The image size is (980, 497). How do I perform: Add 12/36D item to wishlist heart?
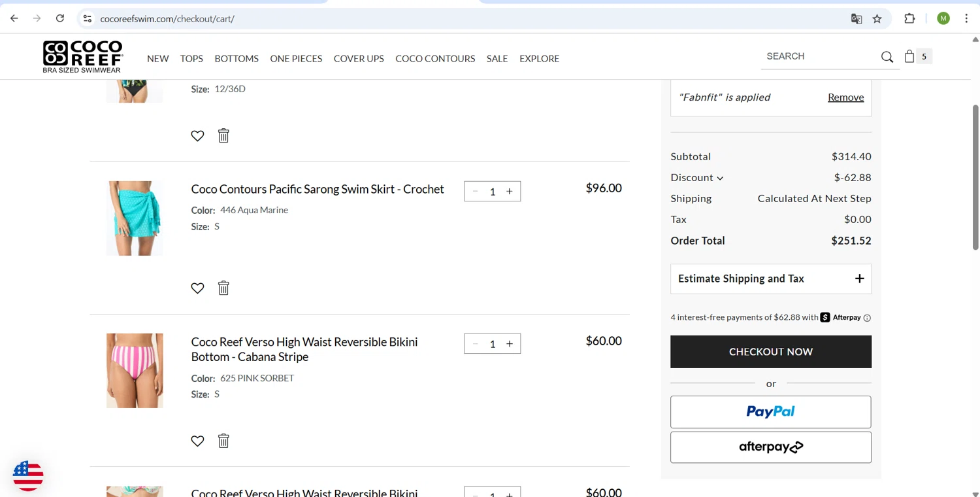click(197, 135)
